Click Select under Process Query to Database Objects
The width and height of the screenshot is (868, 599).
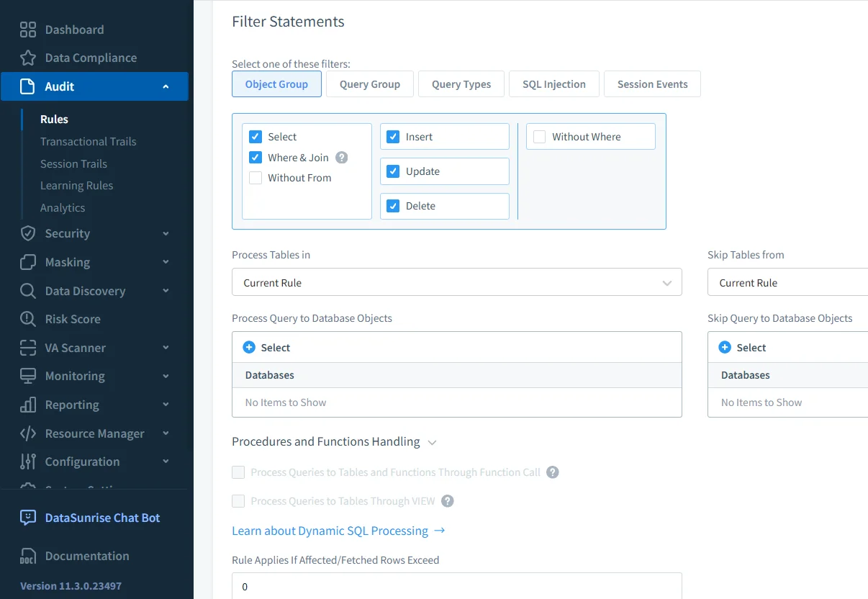(x=266, y=347)
